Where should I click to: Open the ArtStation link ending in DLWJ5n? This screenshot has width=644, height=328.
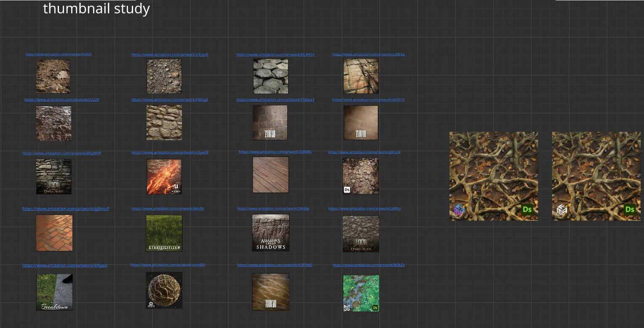pyautogui.click(x=275, y=55)
